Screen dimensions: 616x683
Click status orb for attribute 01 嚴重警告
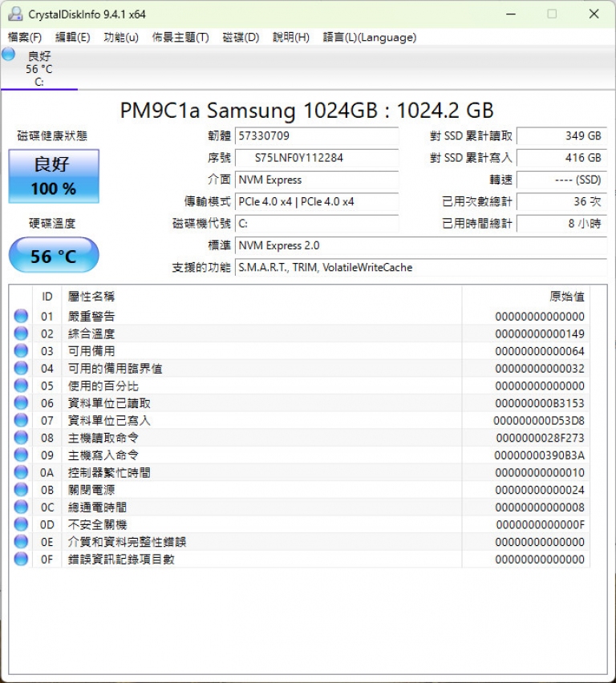point(21,316)
